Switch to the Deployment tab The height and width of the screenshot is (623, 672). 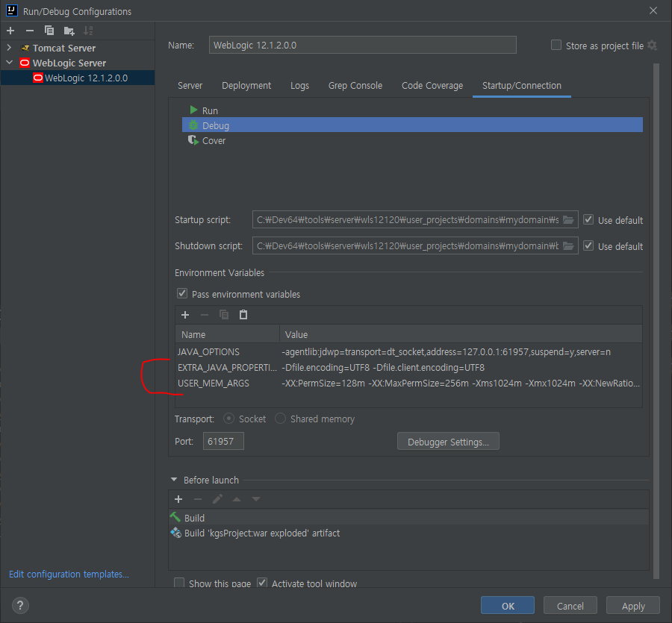246,86
